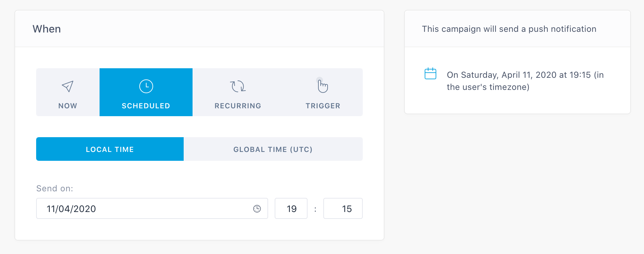Click the clock icon on the Scheduled option
Image resolution: width=644 pixels, height=254 pixels.
tap(146, 86)
